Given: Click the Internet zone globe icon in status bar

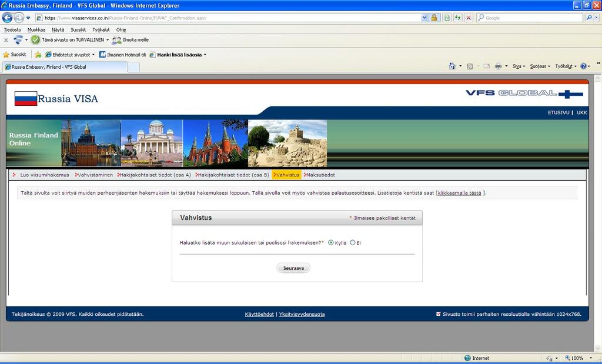Looking at the screenshot, I should coord(467,358).
